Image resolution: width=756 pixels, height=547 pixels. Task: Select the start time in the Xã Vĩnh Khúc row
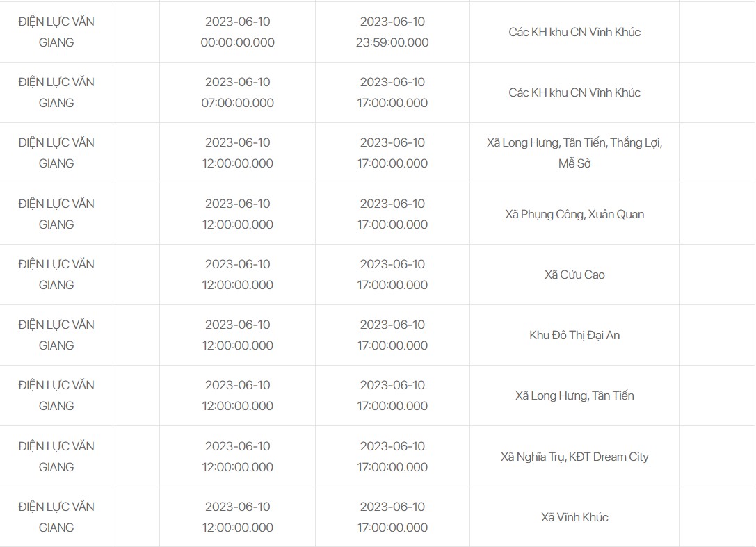pyautogui.click(x=237, y=517)
